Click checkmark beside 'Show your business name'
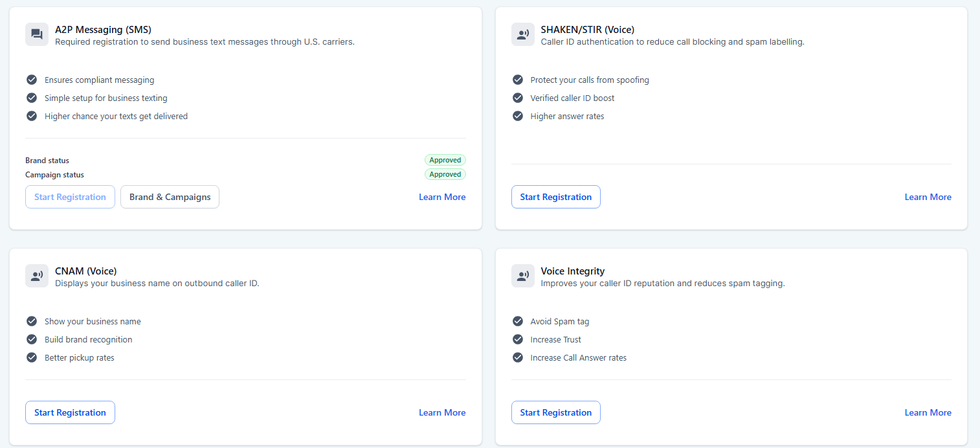Image resolution: width=980 pixels, height=448 pixels. click(31, 321)
